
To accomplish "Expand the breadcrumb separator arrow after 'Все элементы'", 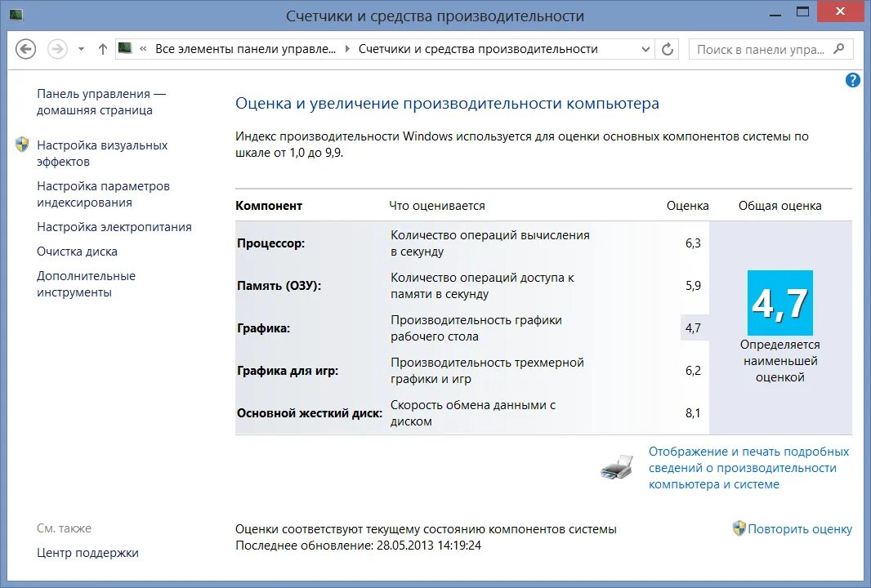I will pos(347,49).
